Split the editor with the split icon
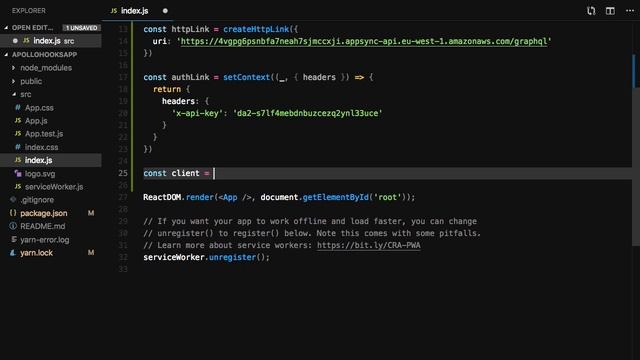Viewport: 640px width, 360px height. (x=610, y=11)
